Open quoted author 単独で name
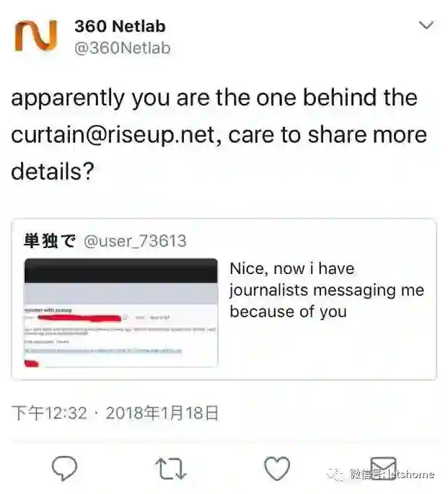The image size is (448, 494). [x=50, y=241]
